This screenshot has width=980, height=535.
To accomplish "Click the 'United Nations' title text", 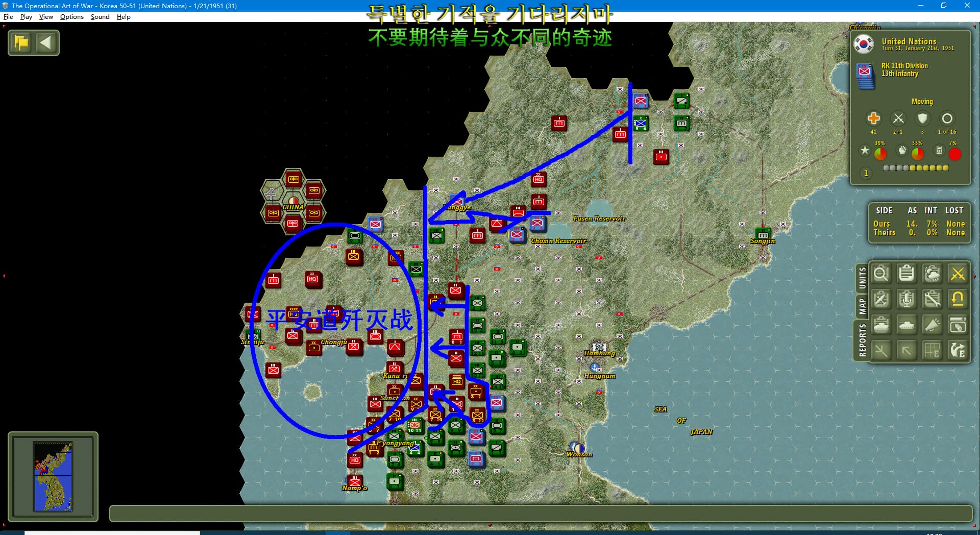I will [909, 41].
